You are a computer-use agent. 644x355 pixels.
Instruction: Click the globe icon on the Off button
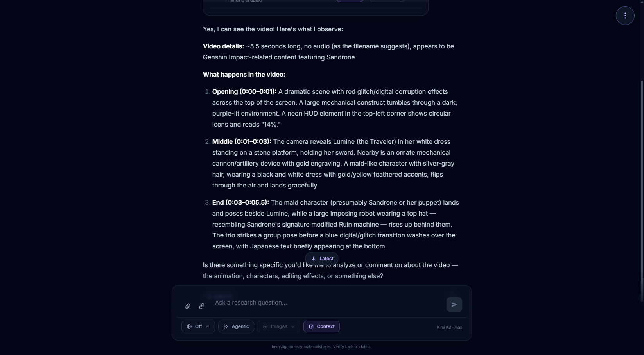coord(189,326)
